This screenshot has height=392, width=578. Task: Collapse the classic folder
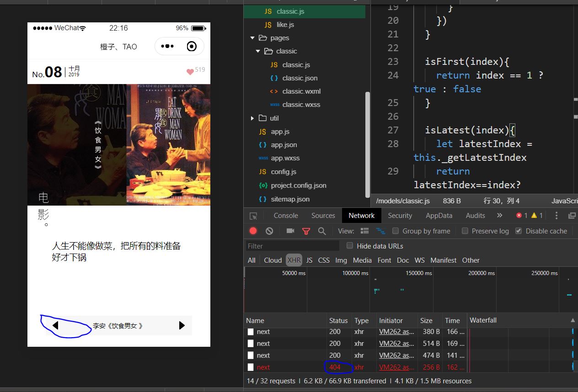(258, 51)
